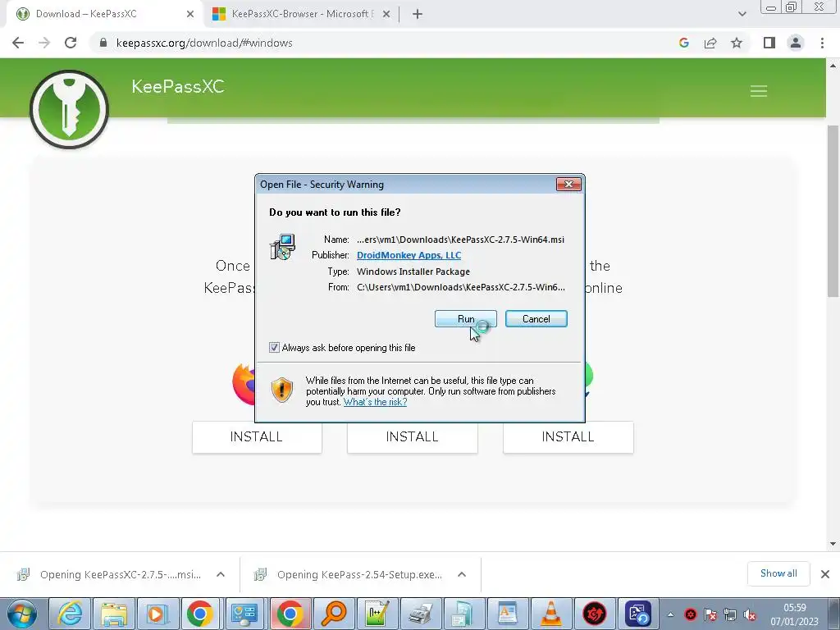The height and width of the screenshot is (630, 840).
Task: Open the tab search dropdown arrow
Action: (742, 14)
